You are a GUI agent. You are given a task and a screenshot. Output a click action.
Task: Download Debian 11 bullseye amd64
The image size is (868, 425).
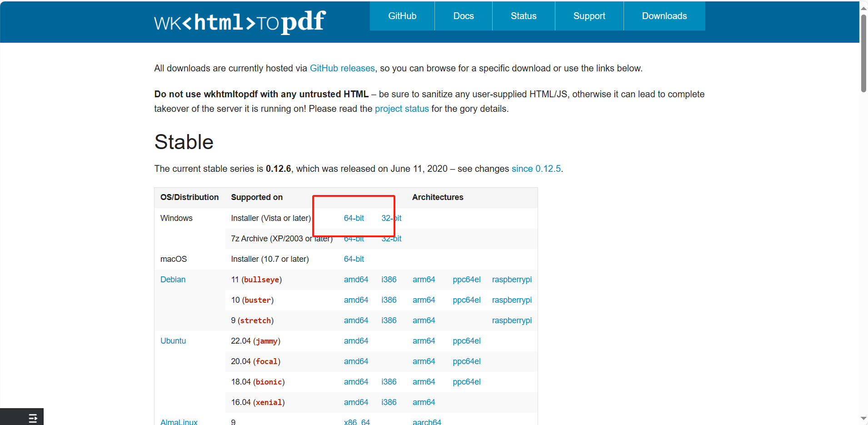[x=356, y=280]
